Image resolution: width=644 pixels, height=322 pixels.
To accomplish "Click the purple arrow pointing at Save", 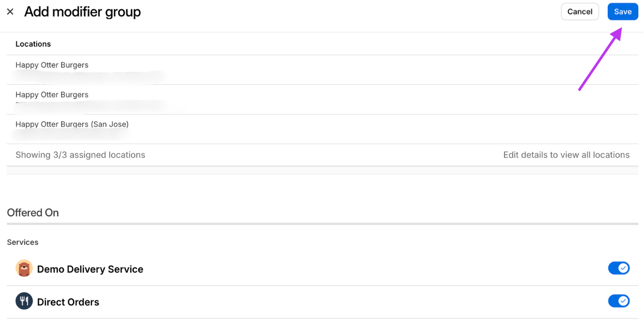I will (600, 59).
